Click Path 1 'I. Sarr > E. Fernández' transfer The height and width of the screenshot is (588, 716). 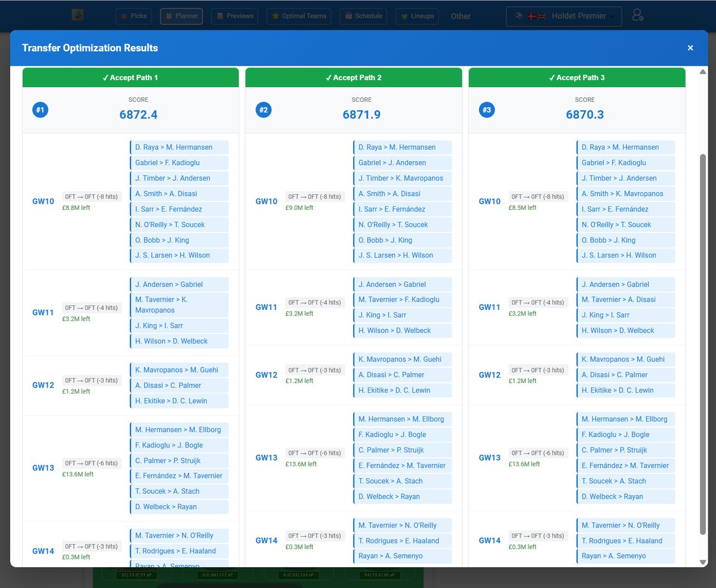point(179,209)
